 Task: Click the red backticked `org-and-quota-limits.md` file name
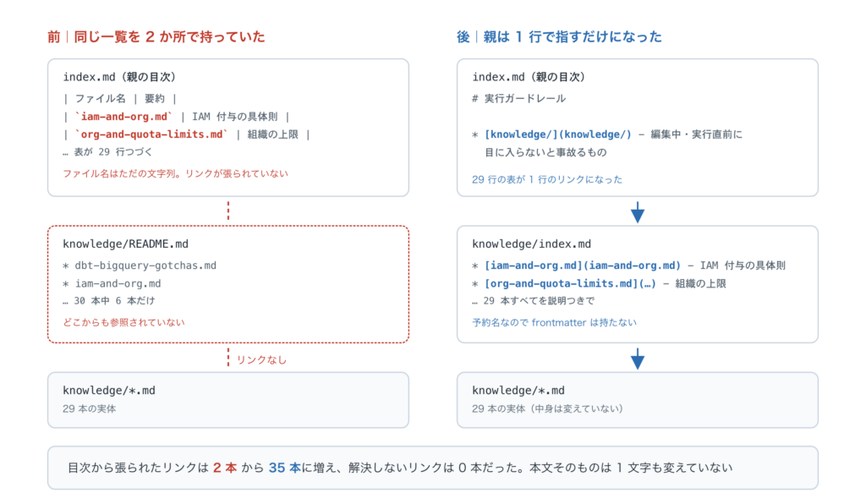(151, 134)
